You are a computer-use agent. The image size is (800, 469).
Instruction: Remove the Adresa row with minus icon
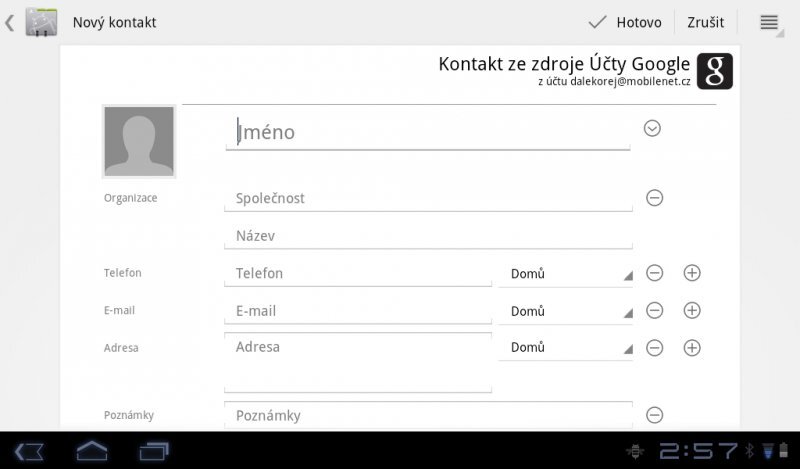[655, 348]
